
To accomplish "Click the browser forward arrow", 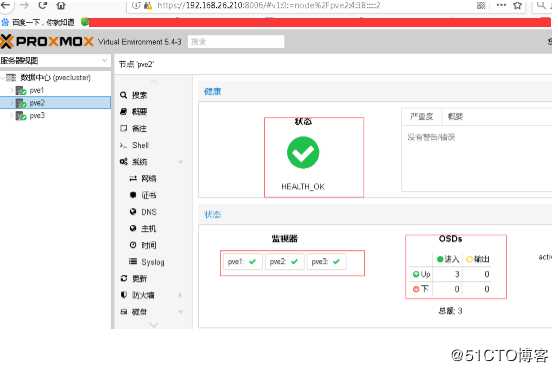I will (24, 5).
